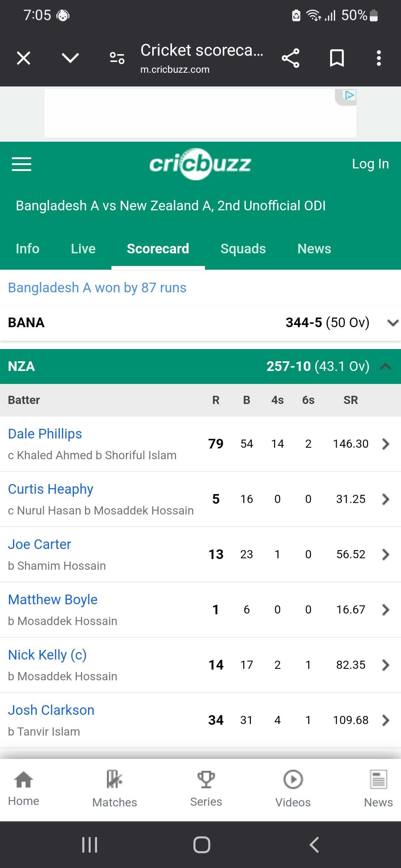Tap the AdChoices icon on the banner
Screen dimensions: 401x868
[349, 95]
